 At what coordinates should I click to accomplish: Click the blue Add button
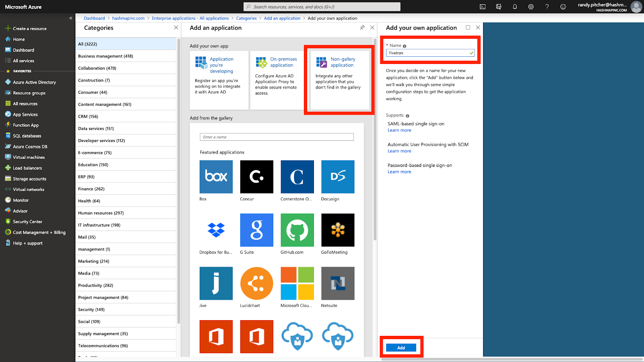[401, 348]
